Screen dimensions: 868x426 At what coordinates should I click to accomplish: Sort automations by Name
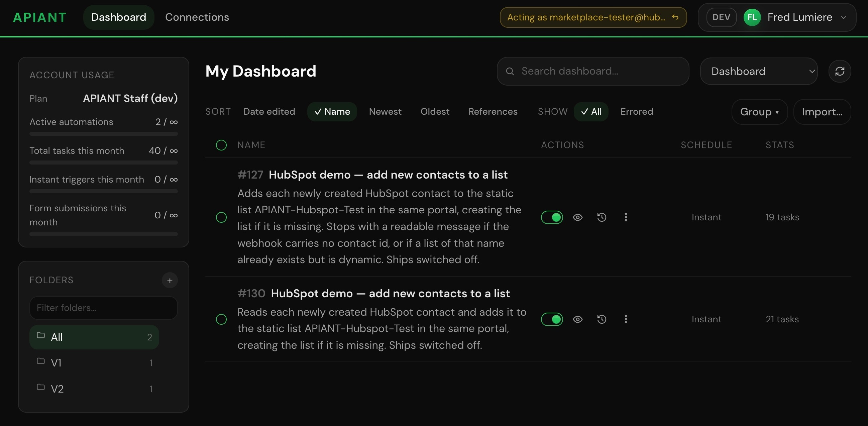coord(332,112)
